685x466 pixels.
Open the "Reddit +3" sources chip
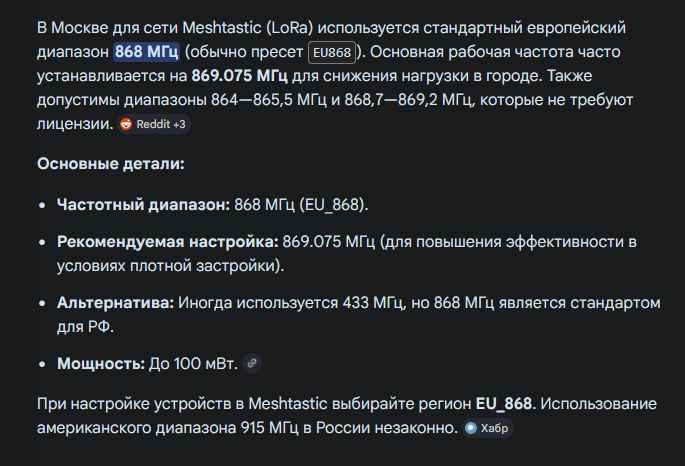tap(153, 125)
